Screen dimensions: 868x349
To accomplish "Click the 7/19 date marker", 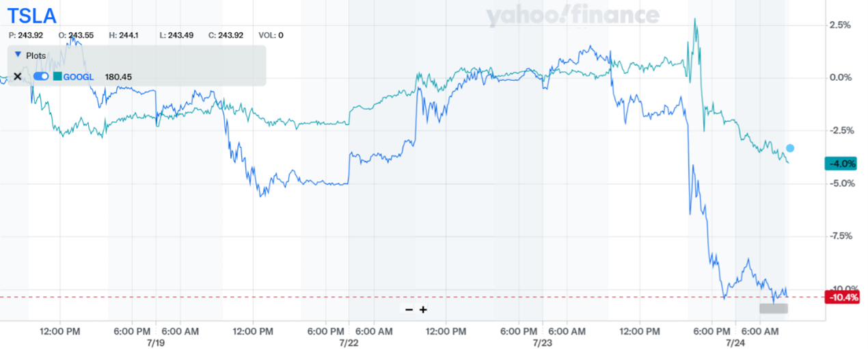I will pyautogui.click(x=155, y=341).
